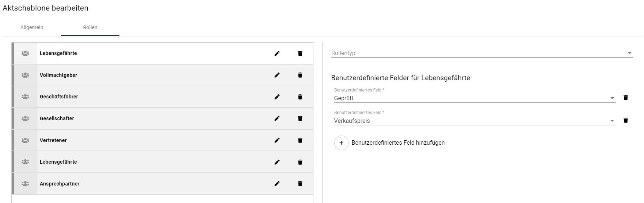Viewport: 644px width, 203px height.
Task: Delete the Ansprechpartner role
Action: (x=300, y=184)
